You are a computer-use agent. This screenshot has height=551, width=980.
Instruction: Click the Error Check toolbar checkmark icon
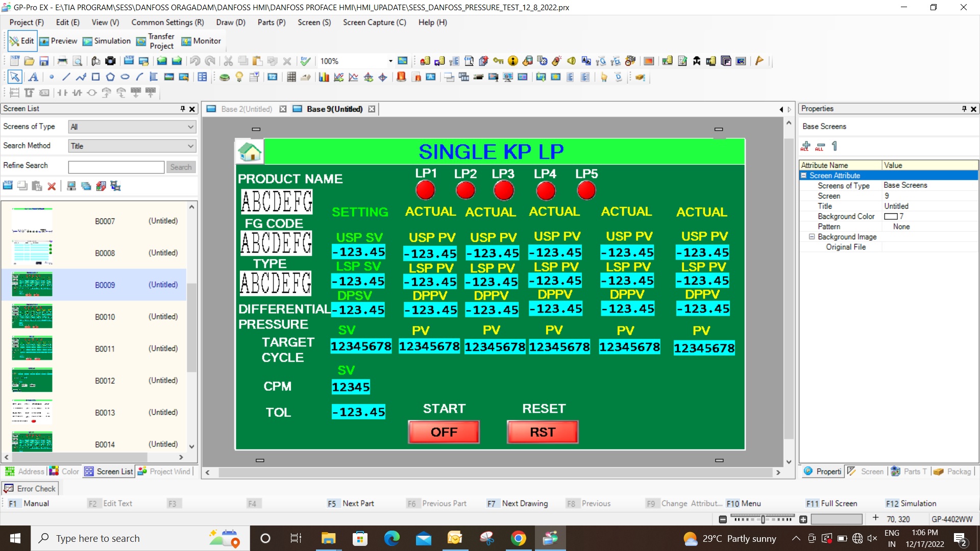click(305, 61)
